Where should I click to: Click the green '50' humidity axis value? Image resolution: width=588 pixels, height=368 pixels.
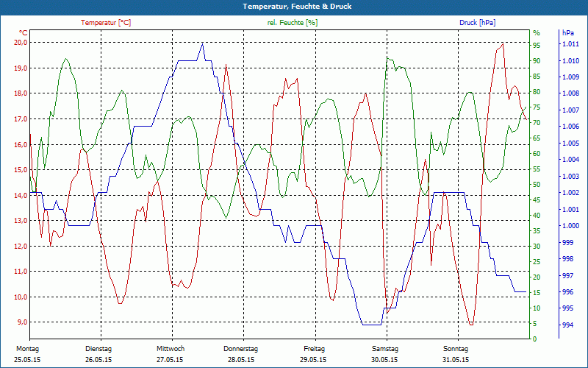(x=537, y=185)
